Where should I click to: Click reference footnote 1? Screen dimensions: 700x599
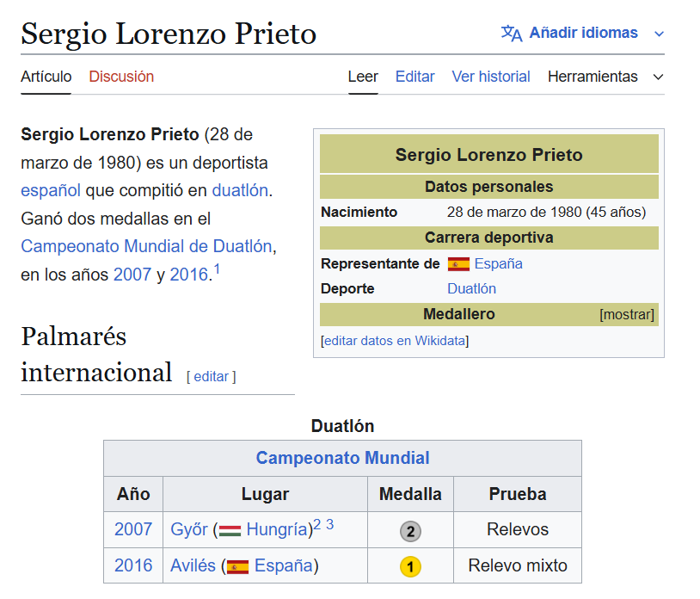[x=217, y=270]
